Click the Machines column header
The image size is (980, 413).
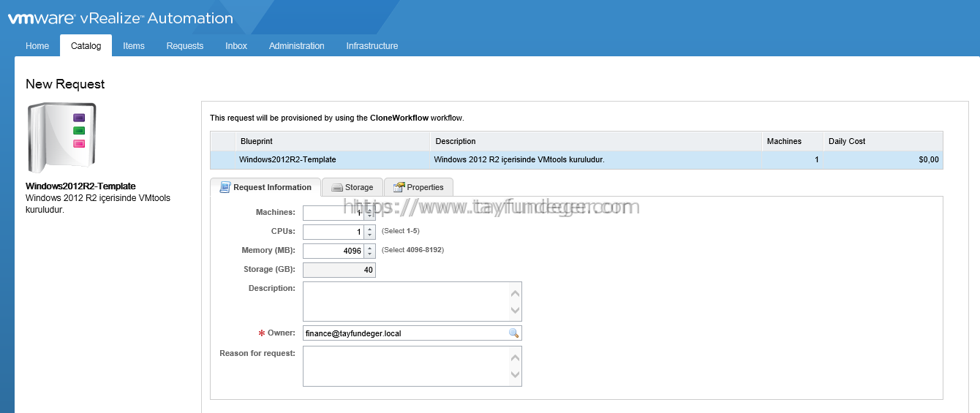tap(792, 141)
